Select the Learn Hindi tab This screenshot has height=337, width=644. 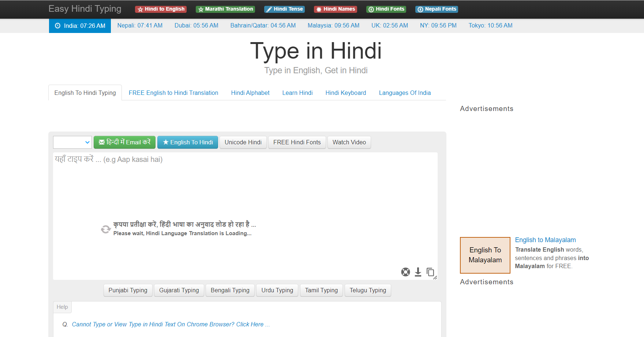pyautogui.click(x=297, y=93)
